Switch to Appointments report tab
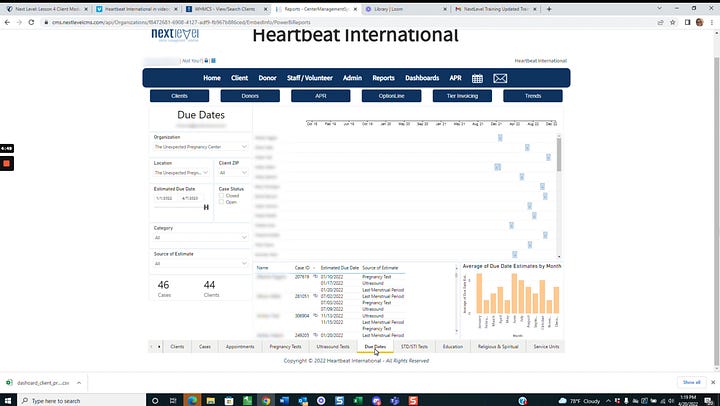Viewport: 720px width, 406px height. click(x=240, y=347)
